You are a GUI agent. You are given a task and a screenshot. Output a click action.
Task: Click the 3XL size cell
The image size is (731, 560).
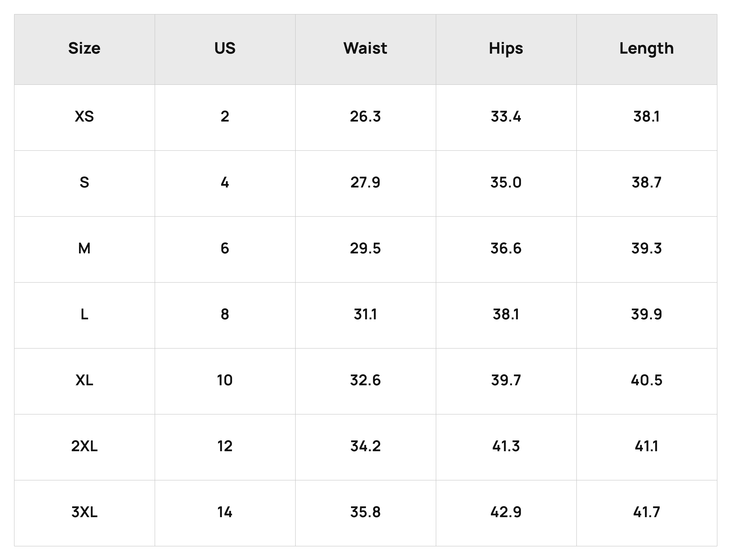coord(84,513)
